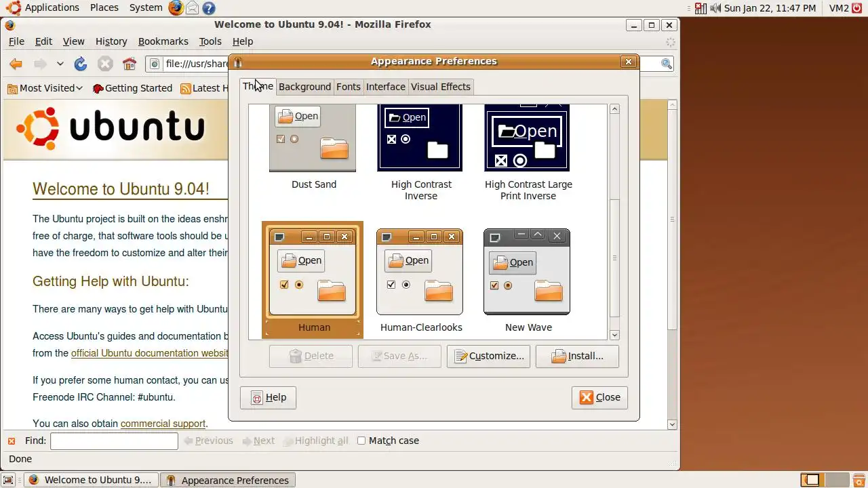Click the Close button in Appearance Preferences

tap(599, 397)
